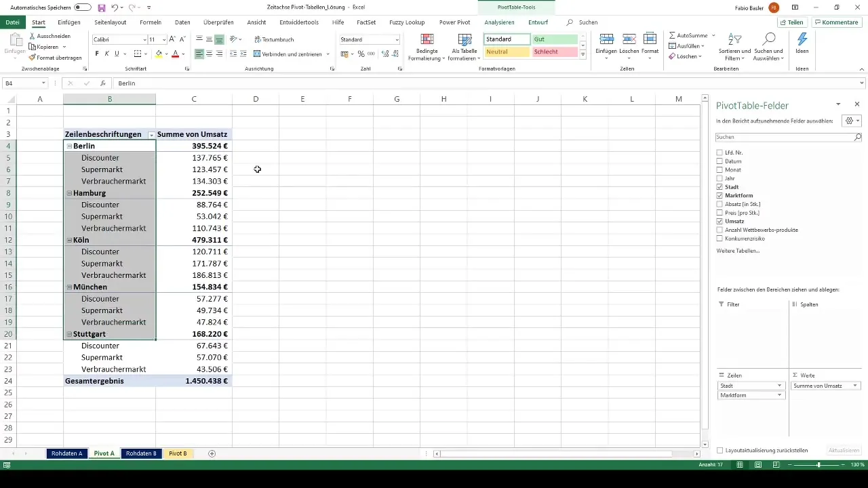Open the Einfügen ribbon tab
The image size is (868, 488).
pos(69,22)
